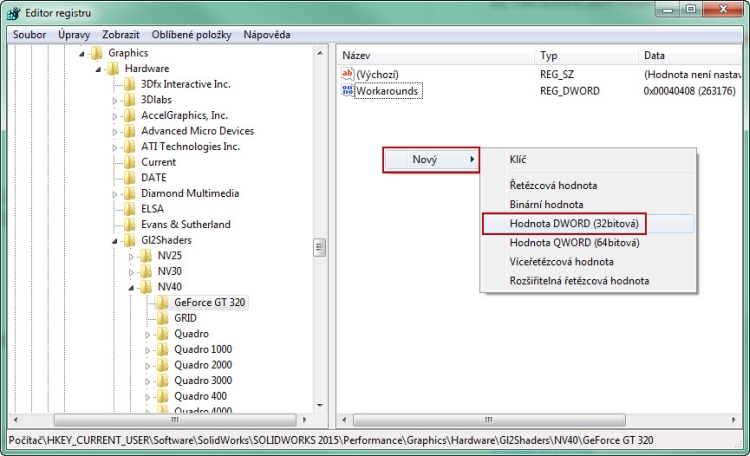This screenshot has height=456, width=750.
Task: Click the 3Dlabs folder icon
Action: pos(129,100)
